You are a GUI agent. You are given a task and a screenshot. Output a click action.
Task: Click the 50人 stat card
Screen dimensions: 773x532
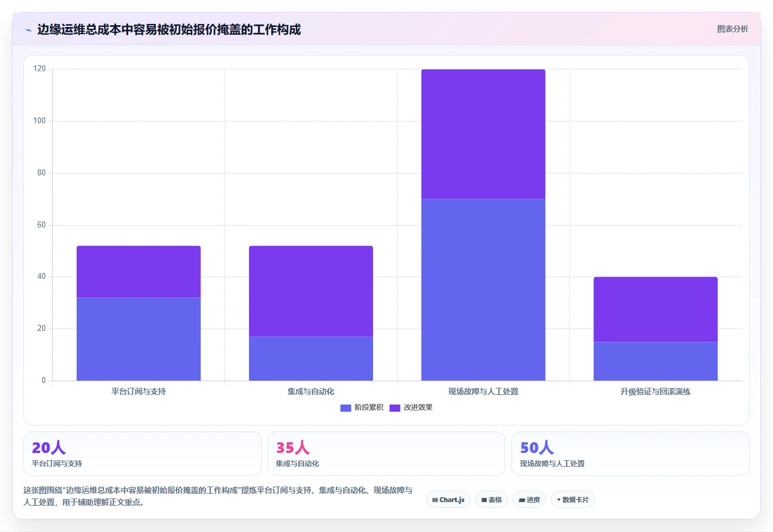click(x=630, y=454)
